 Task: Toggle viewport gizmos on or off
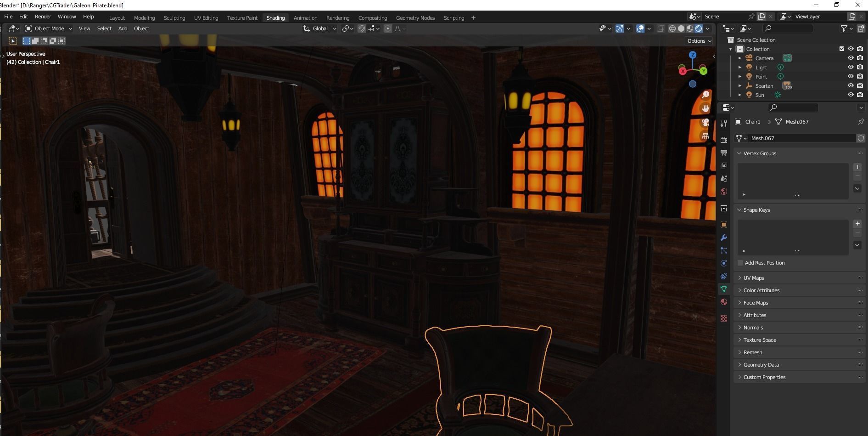click(620, 28)
